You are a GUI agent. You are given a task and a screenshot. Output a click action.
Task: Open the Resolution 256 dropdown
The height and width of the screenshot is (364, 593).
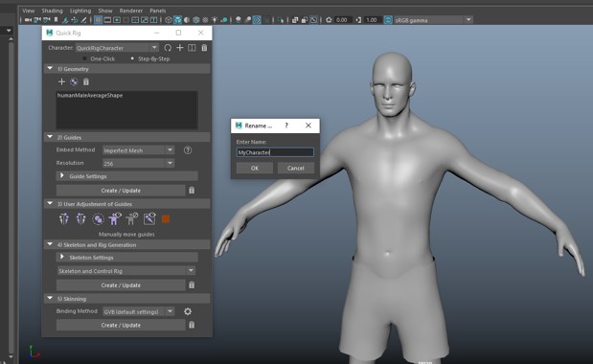click(x=138, y=163)
